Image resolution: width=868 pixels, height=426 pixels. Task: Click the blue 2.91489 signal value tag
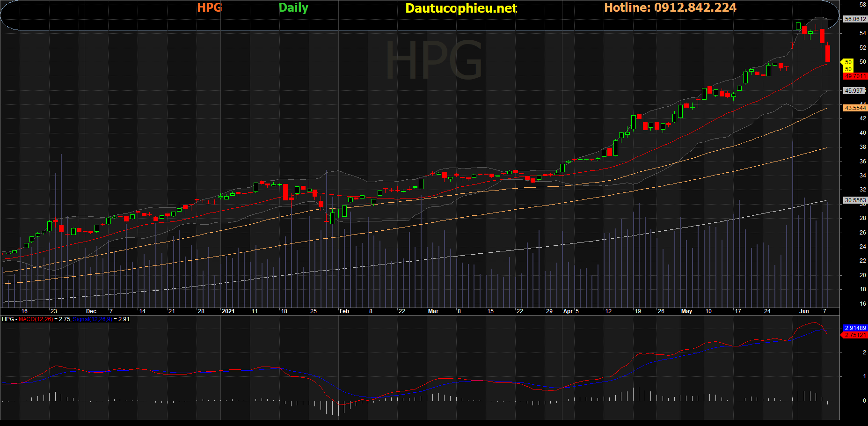click(855, 328)
